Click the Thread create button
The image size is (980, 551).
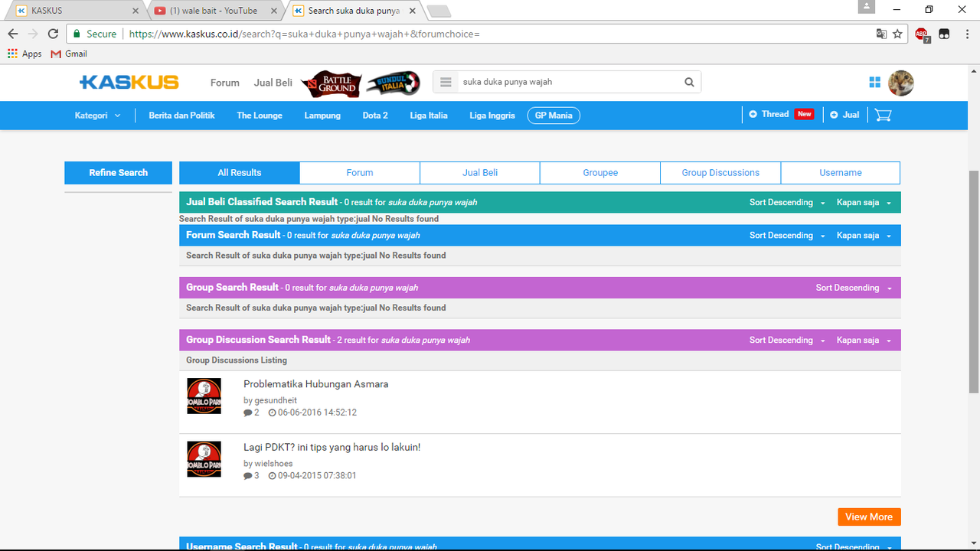[781, 114]
